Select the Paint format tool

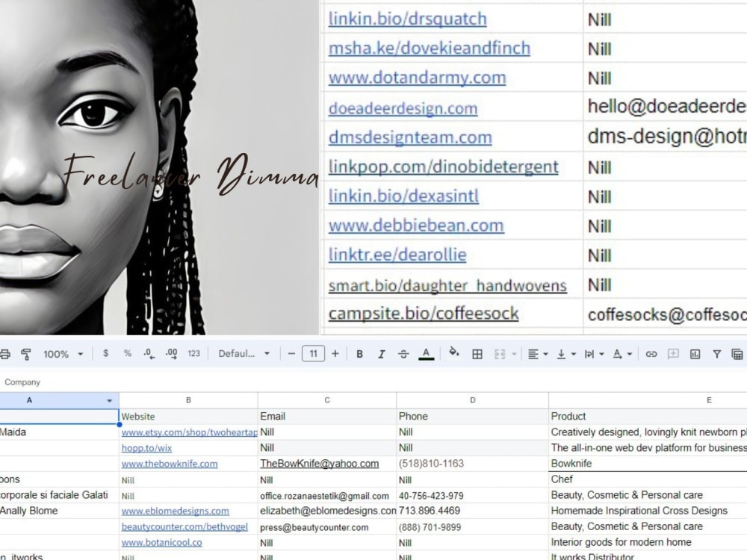coord(26,354)
